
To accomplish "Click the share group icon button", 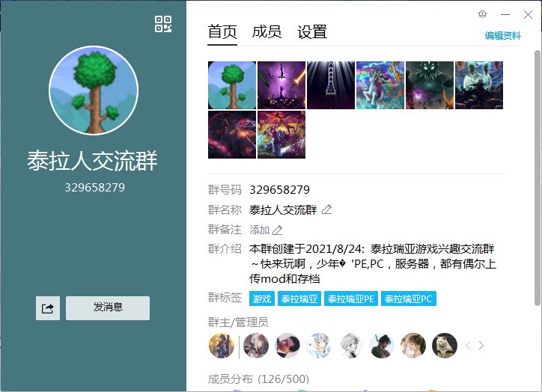I will (48, 308).
